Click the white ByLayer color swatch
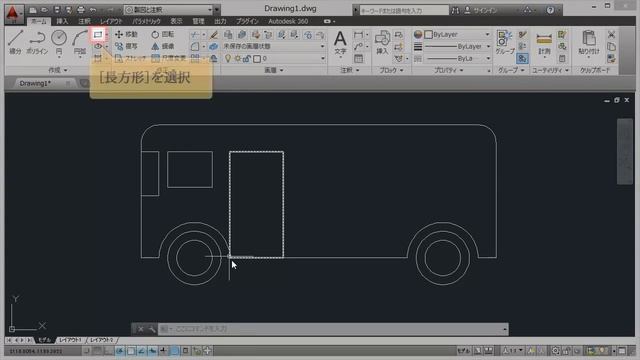 tap(428, 35)
